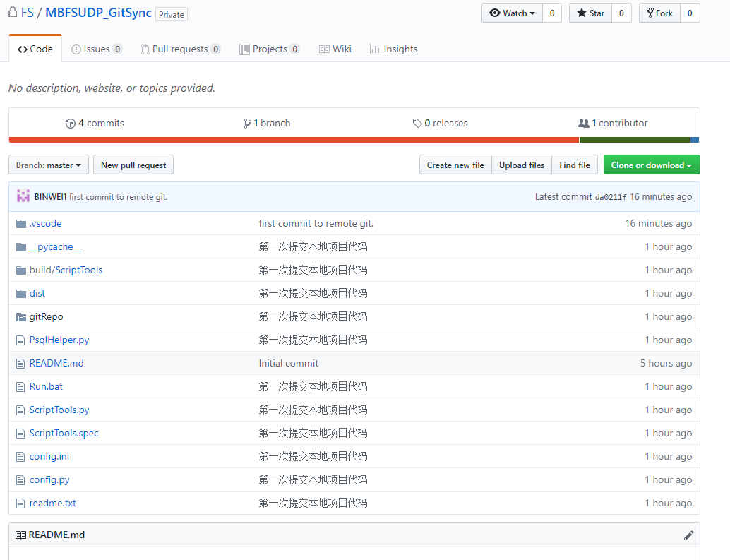Open the Run.bat file
This screenshot has width=730, height=560.
pyautogui.click(x=46, y=386)
